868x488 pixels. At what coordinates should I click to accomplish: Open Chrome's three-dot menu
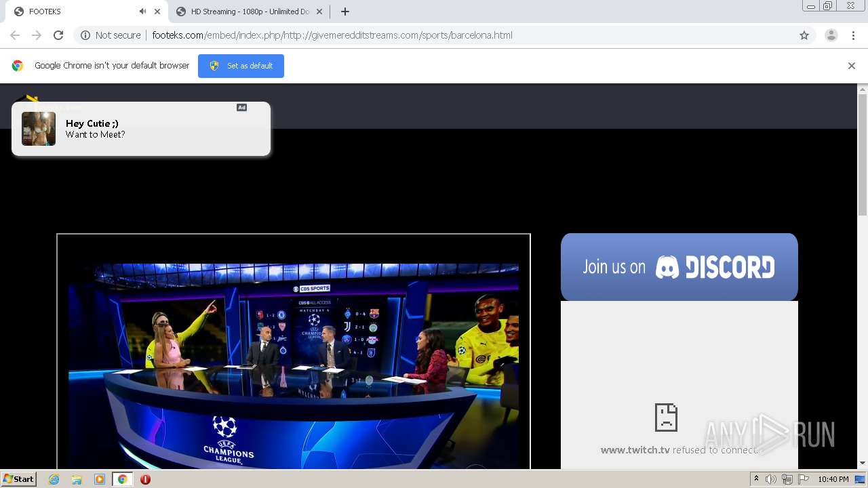[854, 35]
